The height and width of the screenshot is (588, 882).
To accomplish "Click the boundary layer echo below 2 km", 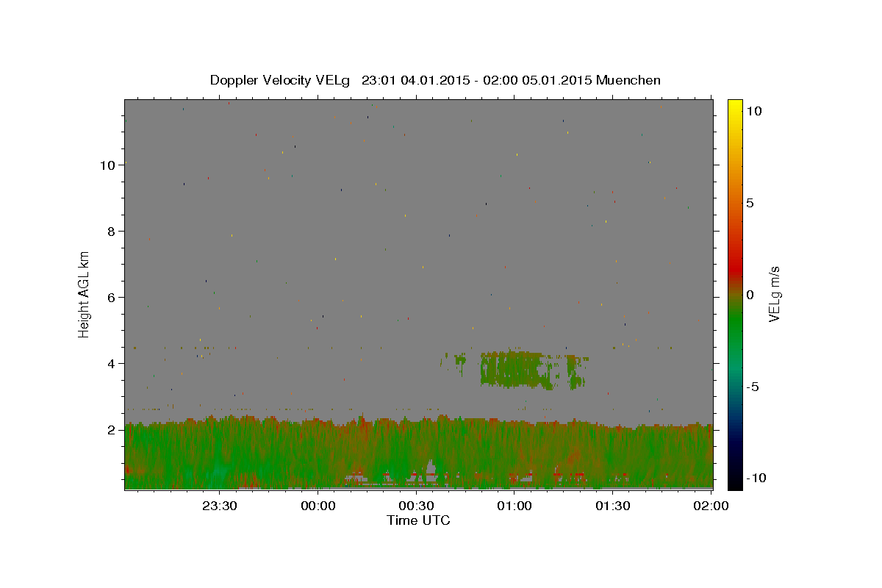I will (x=418, y=452).
